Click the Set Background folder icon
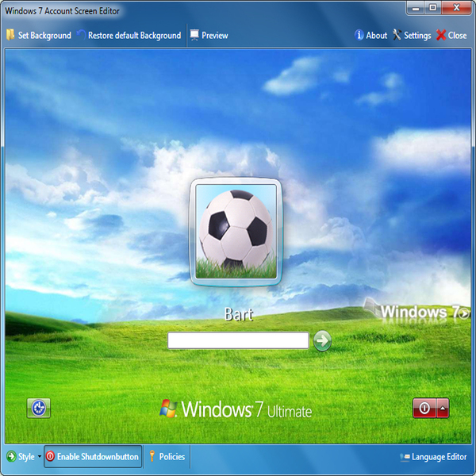Image resolution: width=476 pixels, height=476 pixels. [x=10, y=35]
